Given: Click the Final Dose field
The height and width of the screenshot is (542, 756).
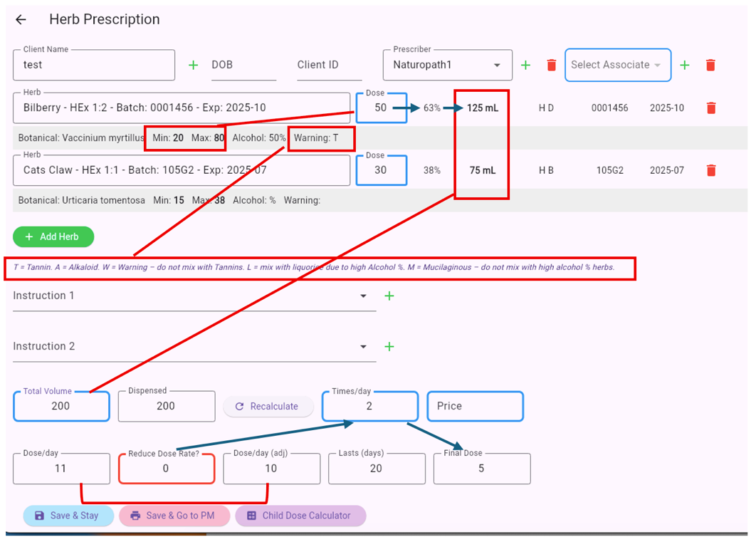Looking at the screenshot, I should [482, 468].
